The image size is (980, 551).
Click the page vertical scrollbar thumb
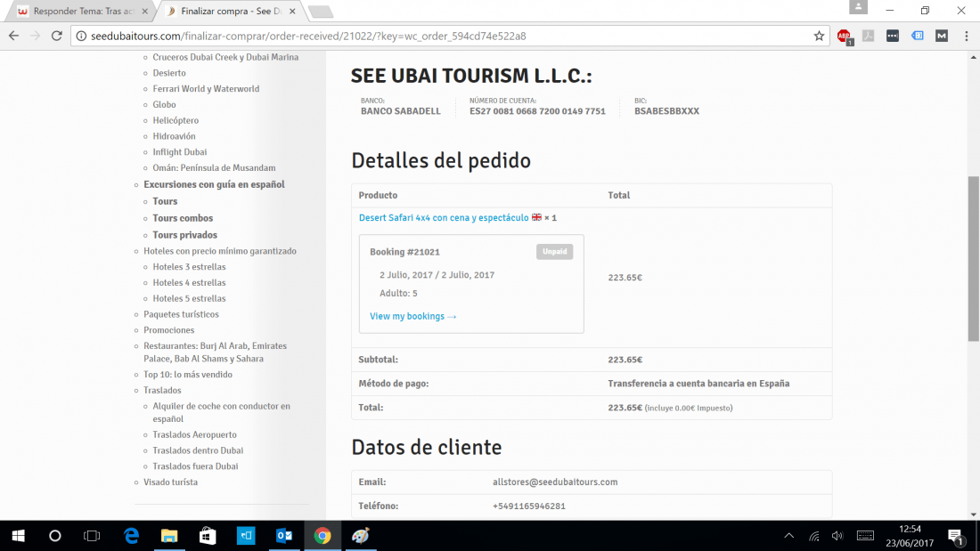(973, 259)
